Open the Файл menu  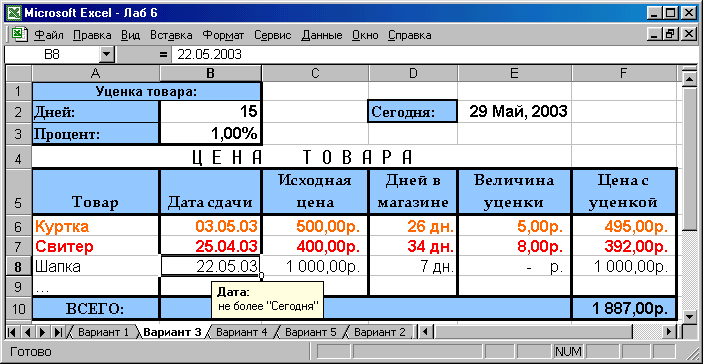point(49,35)
